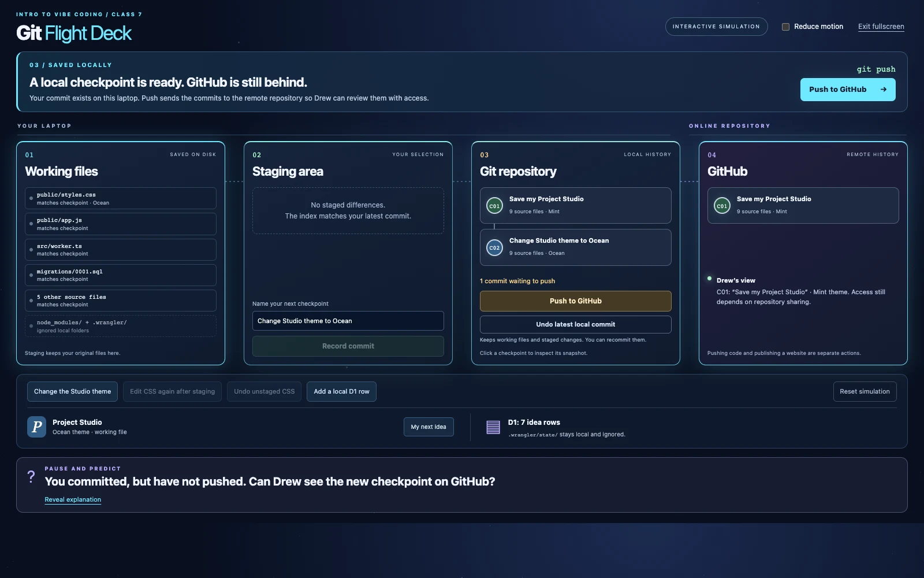Click yellow Push to GitHub button in Git repository

(575, 301)
